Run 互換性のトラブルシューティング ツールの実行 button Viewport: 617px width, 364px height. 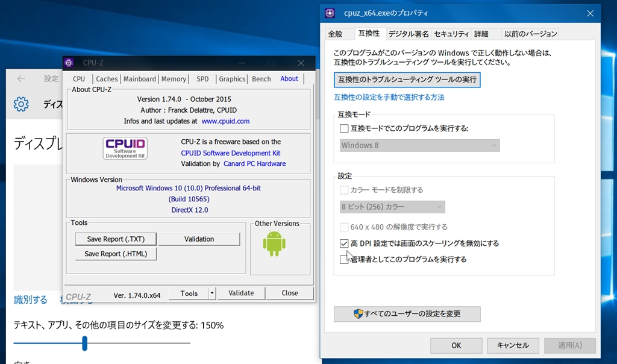pyautogui.click(x=407, y=80)
